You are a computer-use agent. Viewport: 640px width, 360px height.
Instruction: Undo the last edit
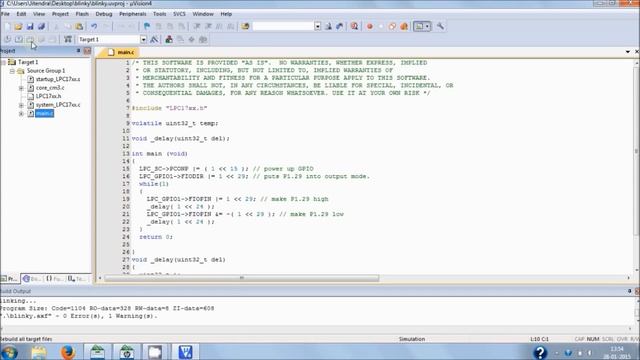pyautogui.click(x=94, y=27)
